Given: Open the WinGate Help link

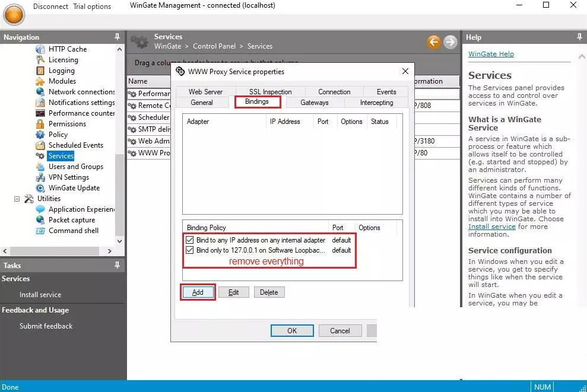Looking at the screenshot, I should tap(491, 54).
